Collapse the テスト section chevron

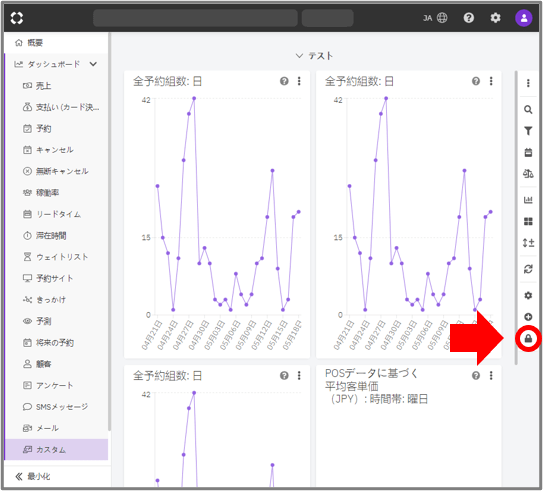click(299, 56)
